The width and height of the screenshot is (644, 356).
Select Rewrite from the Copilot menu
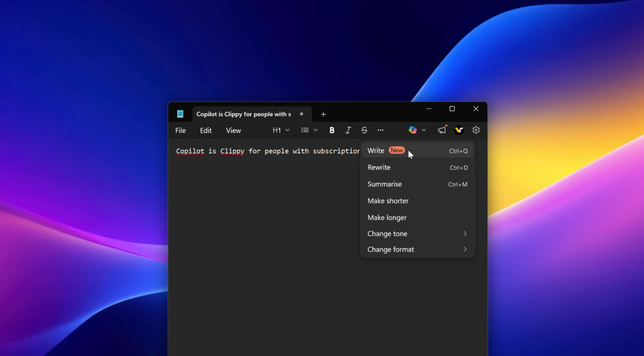418,167
